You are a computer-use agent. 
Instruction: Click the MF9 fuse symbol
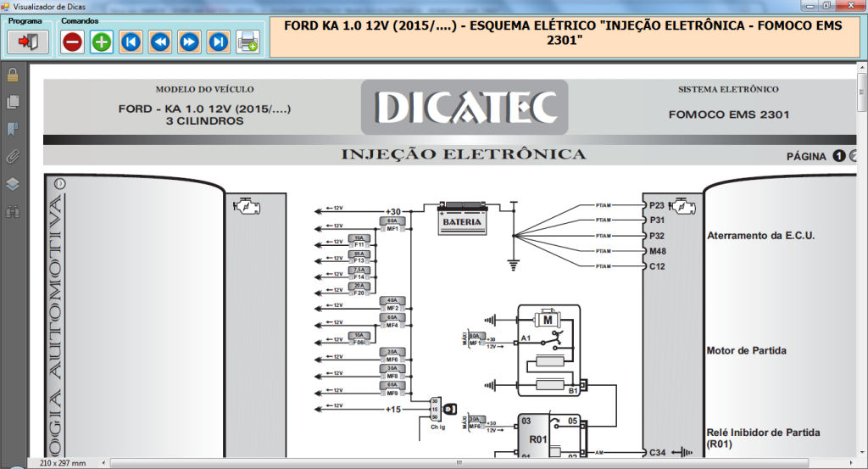pos(392,388)
